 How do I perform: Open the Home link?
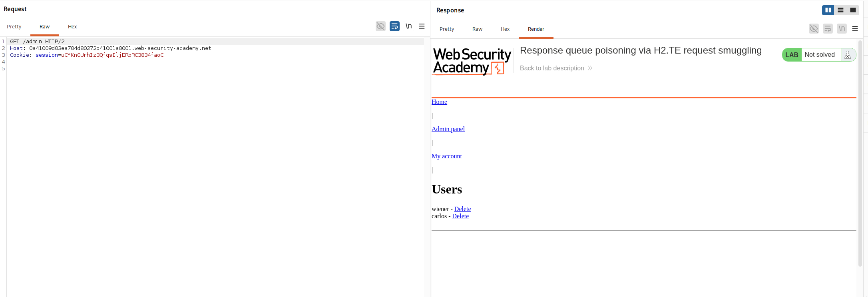pos(439,102)
